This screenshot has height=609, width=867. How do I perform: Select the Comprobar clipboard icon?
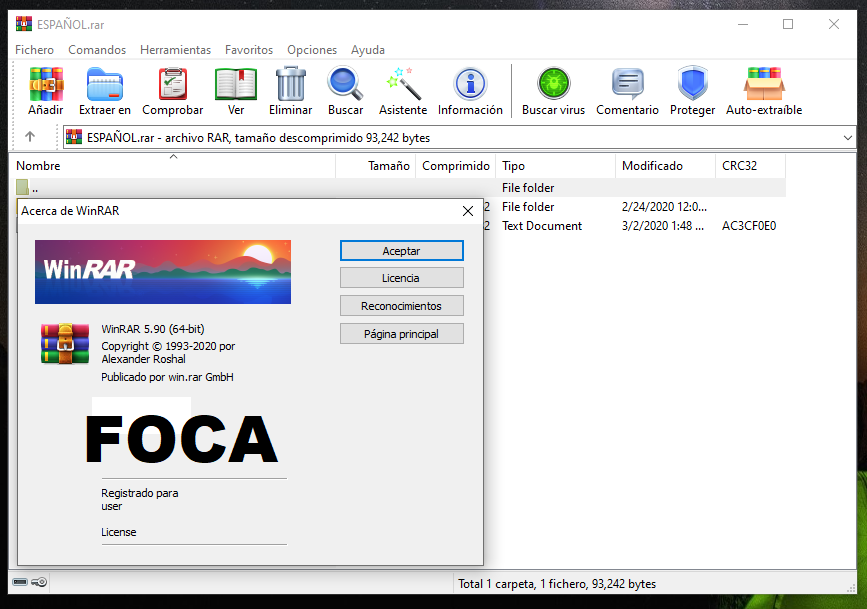click(x=173, y=84)
